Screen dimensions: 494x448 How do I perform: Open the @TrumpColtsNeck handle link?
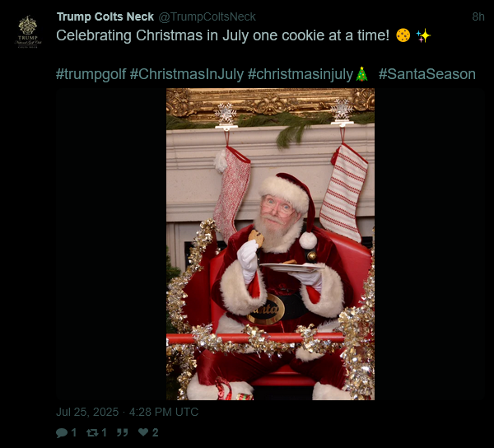207,16
